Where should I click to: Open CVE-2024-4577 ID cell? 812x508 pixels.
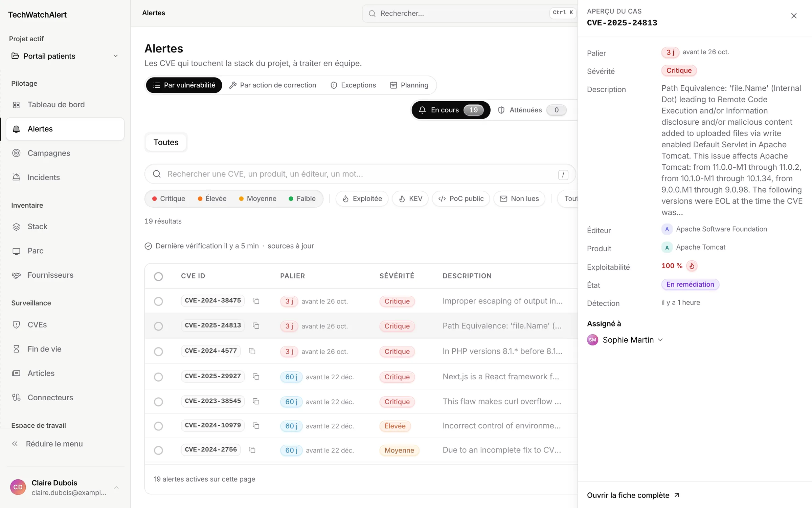tap(211, 351)
